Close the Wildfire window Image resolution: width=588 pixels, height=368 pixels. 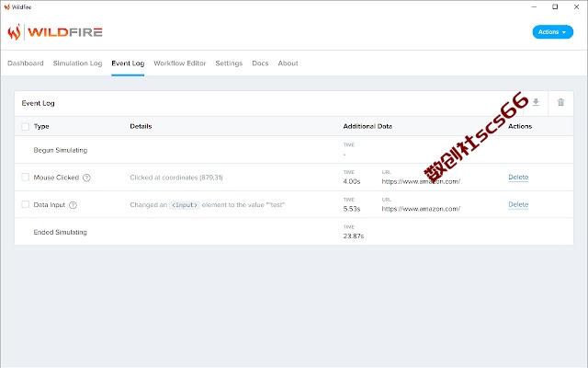[576, 6]
